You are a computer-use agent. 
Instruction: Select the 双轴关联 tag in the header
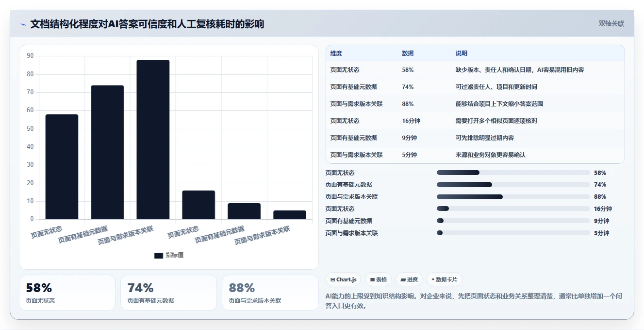point(611,23)
